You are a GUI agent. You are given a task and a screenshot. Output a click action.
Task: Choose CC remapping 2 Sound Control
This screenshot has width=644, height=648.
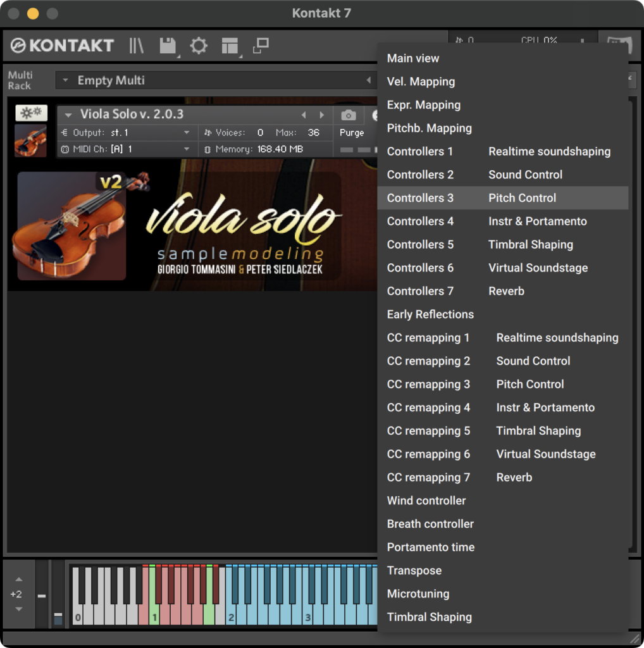[x=503, y=361]
